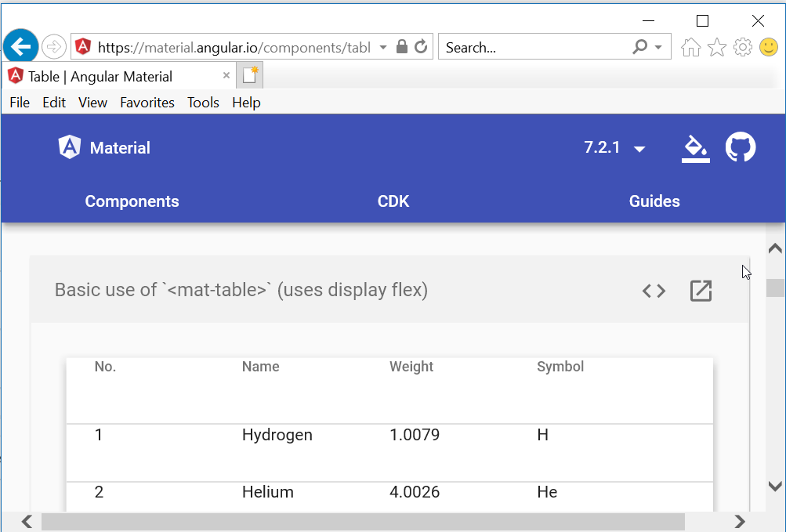Open Favorites via the star icon
The image size is (786, 532).
click(x=716, y=47)
